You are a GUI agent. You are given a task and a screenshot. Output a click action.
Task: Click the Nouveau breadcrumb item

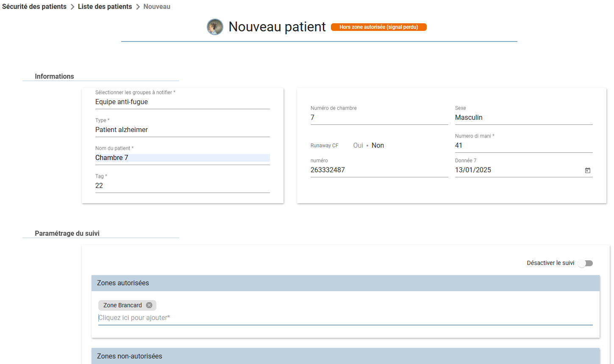coord(157,7)
